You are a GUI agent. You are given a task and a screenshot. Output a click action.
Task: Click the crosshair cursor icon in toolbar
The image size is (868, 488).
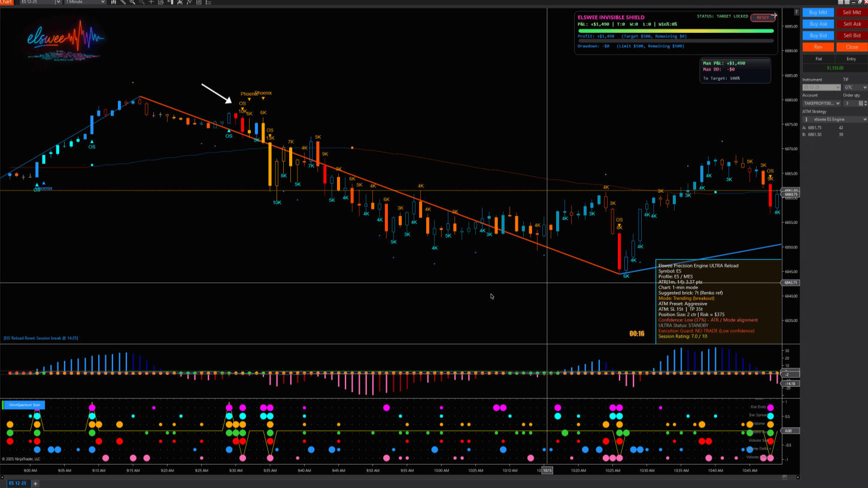click(151, 2)
